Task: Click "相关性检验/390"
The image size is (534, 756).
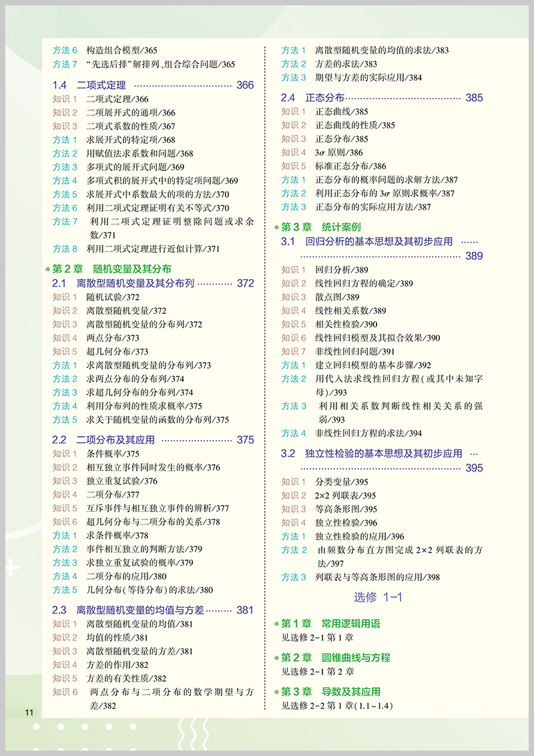Action: 346,325
